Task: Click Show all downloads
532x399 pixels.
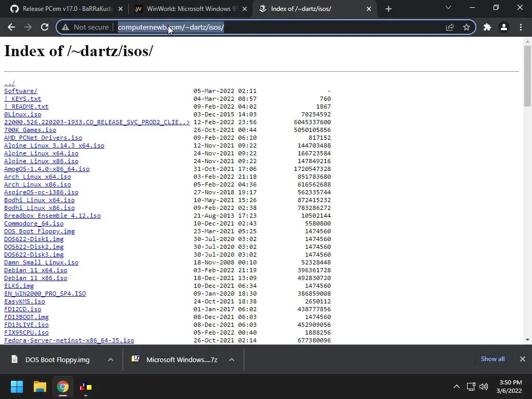Action: [493, 359]
